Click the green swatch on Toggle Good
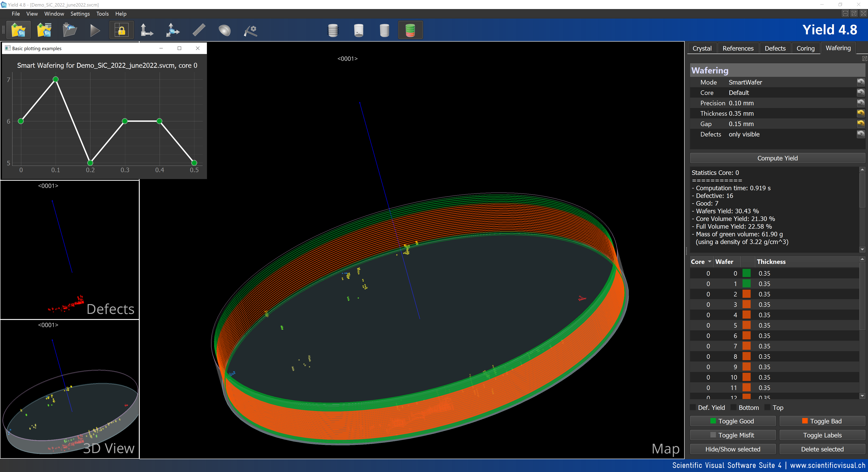Screen dimensions: 868x472 (713, 421)
